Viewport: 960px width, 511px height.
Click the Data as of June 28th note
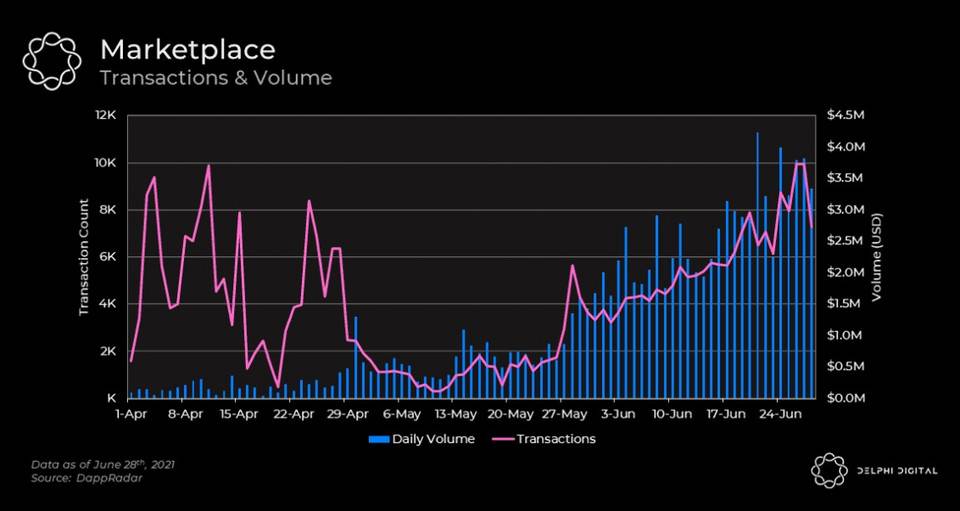[103, 465]
